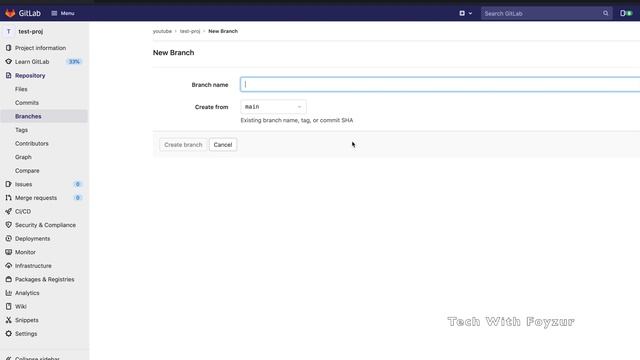The height and width of the screenshot is (360, 640).
Task: Open Learn GitLab page
Action: click(32, 62)
